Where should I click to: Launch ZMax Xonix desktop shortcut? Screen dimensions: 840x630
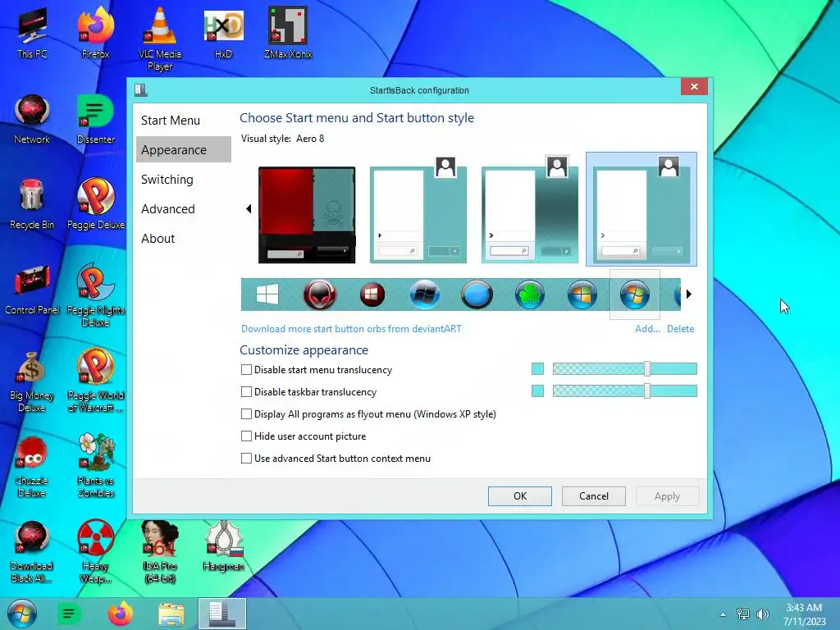[x=288, y=33]
